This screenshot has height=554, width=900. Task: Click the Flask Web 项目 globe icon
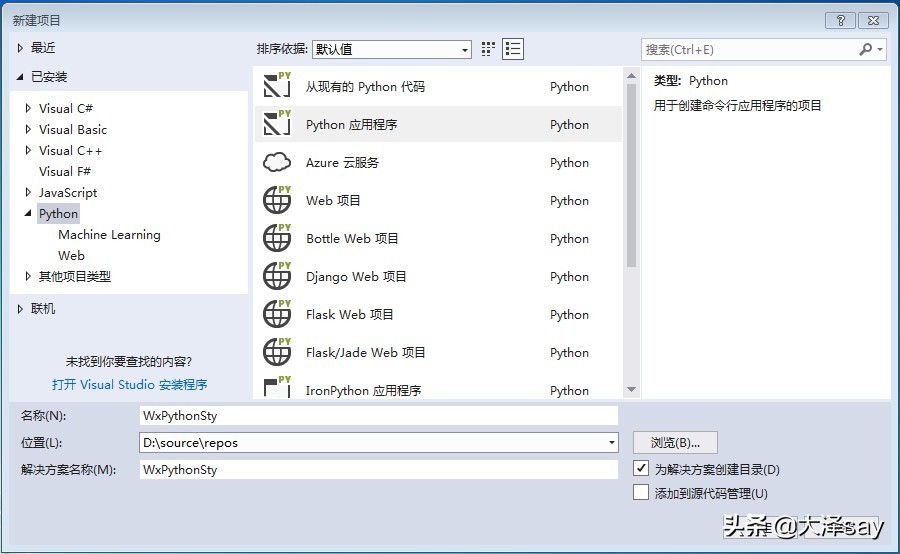[x=277, y=313]
